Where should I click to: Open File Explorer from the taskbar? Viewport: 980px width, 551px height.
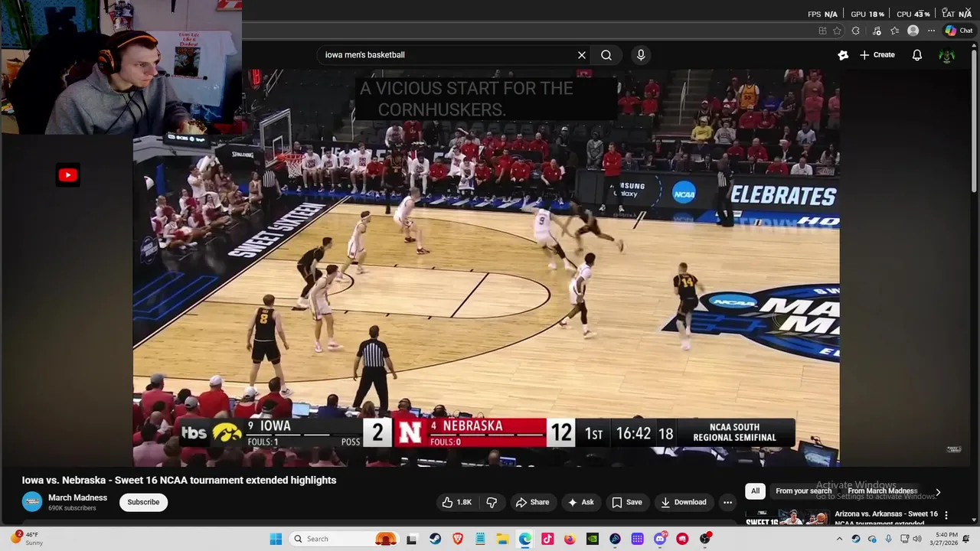pyautogui.click(x=503, y=539)
